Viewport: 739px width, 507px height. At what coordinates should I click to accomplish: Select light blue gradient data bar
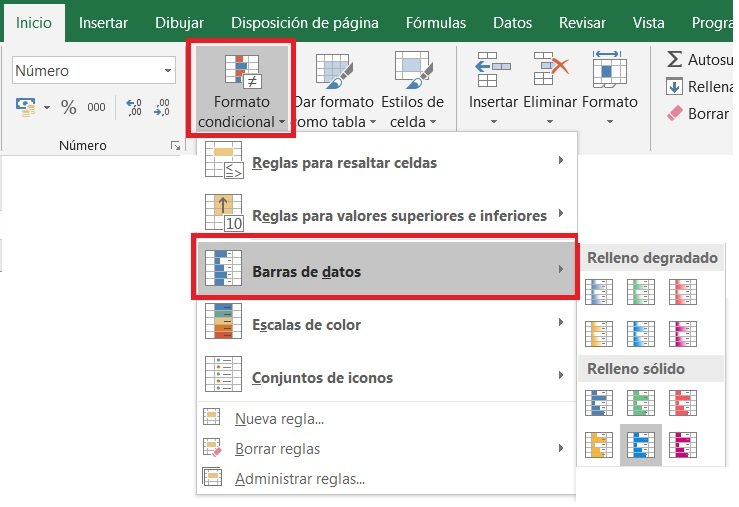pyautogui.click(x=640, y=333)
